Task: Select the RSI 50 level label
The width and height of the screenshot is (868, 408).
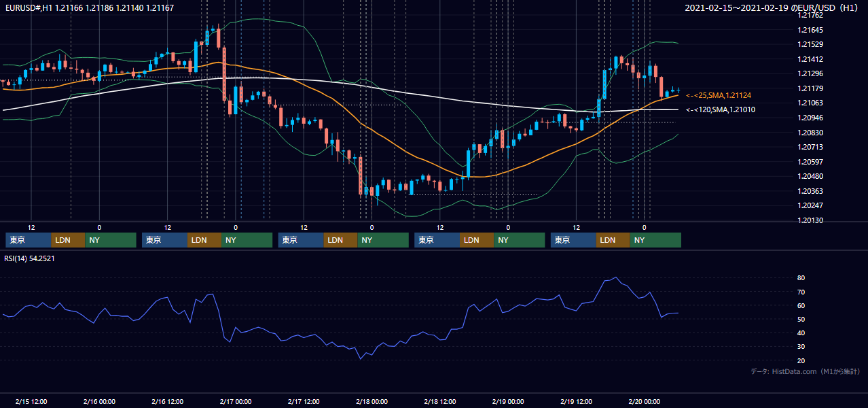Action: 801,319
